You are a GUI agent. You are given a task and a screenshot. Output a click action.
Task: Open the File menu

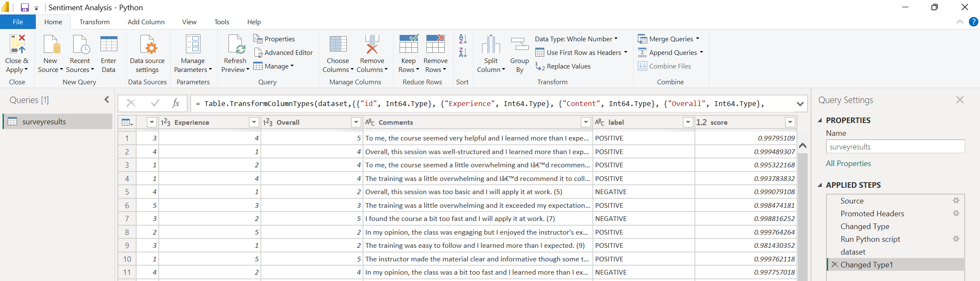pos(18,22)
